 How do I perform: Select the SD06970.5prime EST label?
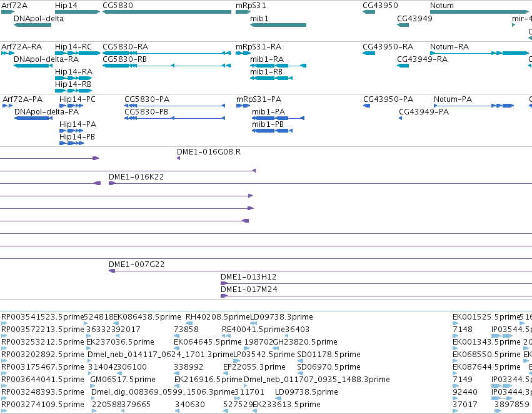point(329,368)
